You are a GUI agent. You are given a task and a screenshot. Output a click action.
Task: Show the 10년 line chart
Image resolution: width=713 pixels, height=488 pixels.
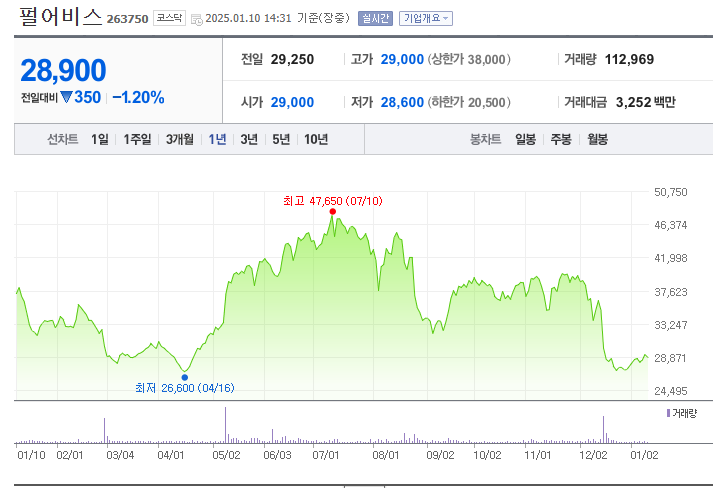tap(316, 139)
